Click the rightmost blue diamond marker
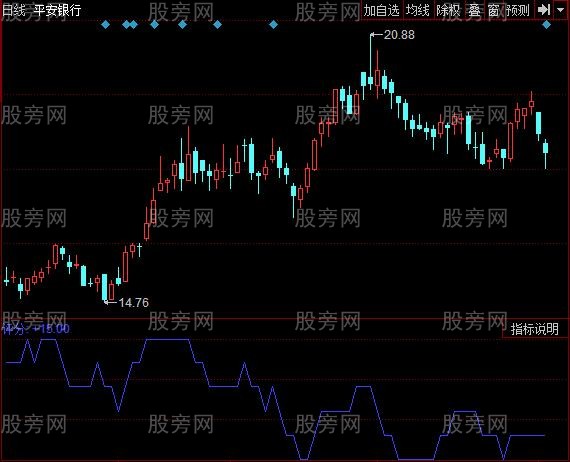Screen dimensions: 570x462 pyautogui.click(x=546, y=25)
